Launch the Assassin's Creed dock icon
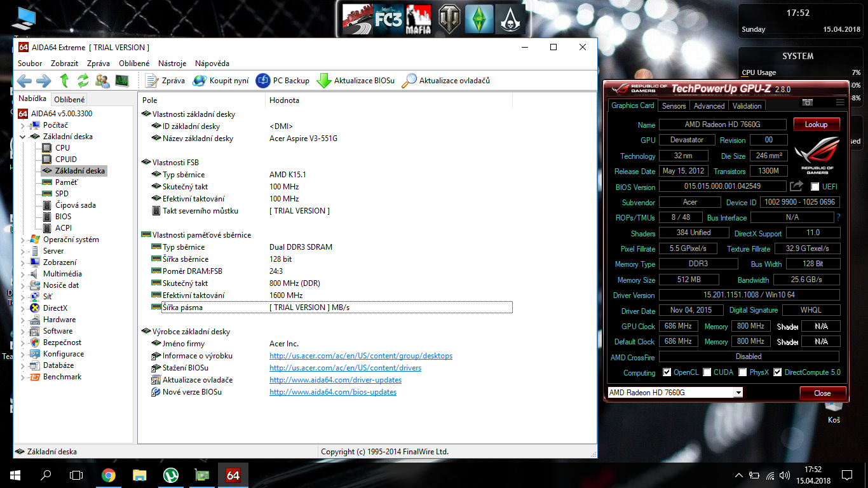Screen dimensions: 868x488 click(x=509, y=19)
